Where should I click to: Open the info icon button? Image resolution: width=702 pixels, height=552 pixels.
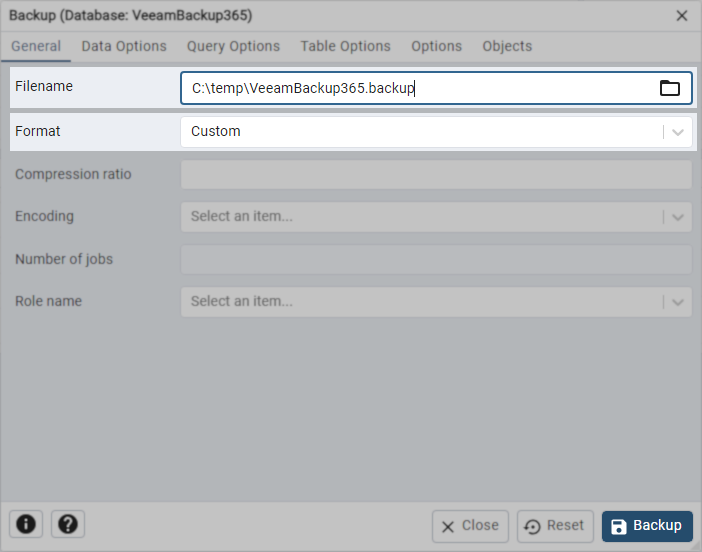point(26,524)
